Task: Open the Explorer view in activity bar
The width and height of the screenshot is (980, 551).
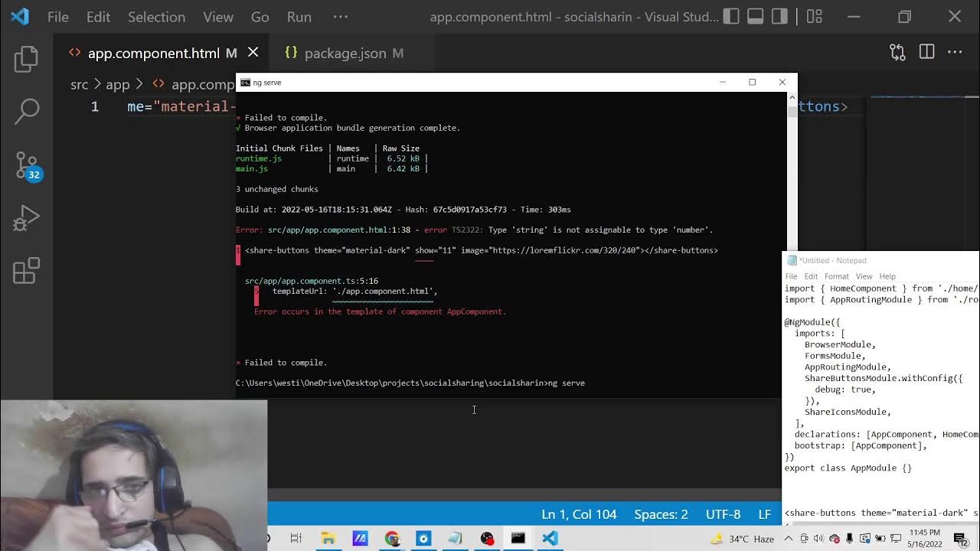Action: 26,59
